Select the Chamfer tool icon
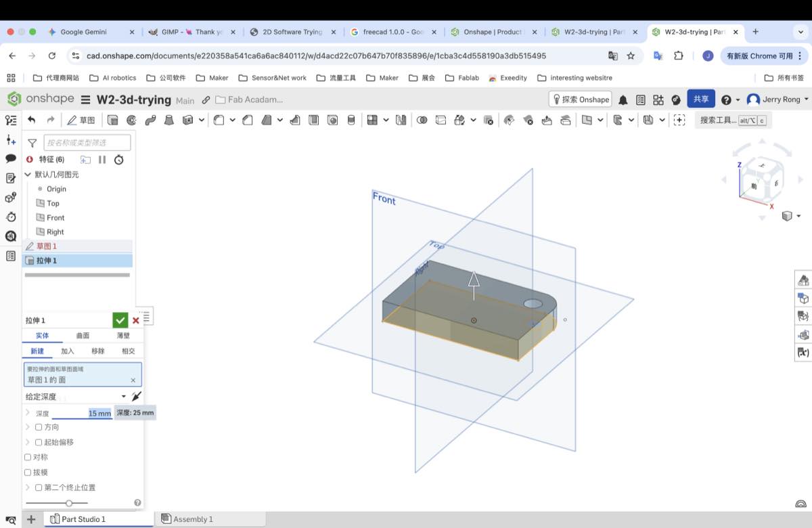Image resolution: width=812 pixels, height=528 pixels. pos(248,120)
